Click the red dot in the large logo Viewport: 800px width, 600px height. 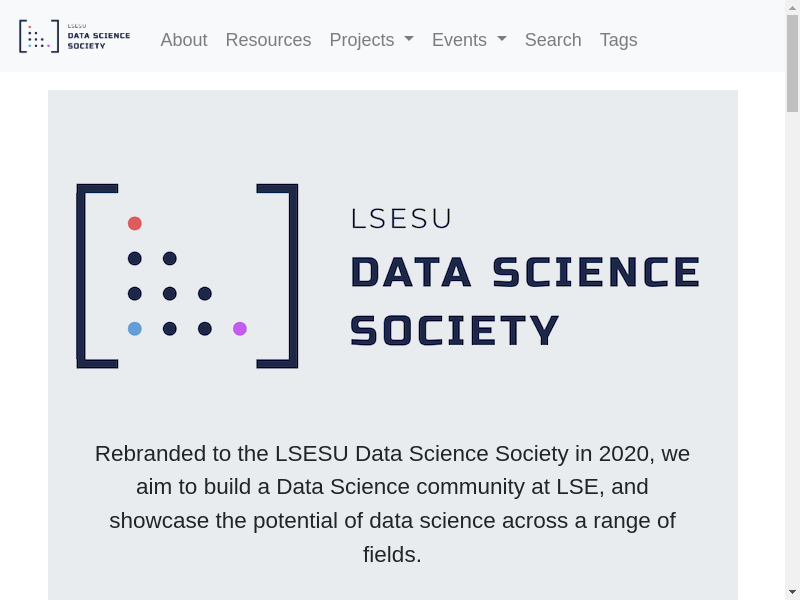(135, 223)
